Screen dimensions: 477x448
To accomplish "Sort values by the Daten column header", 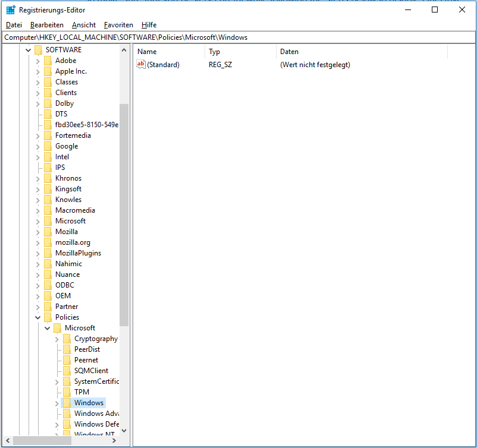I will click(362, 52).
